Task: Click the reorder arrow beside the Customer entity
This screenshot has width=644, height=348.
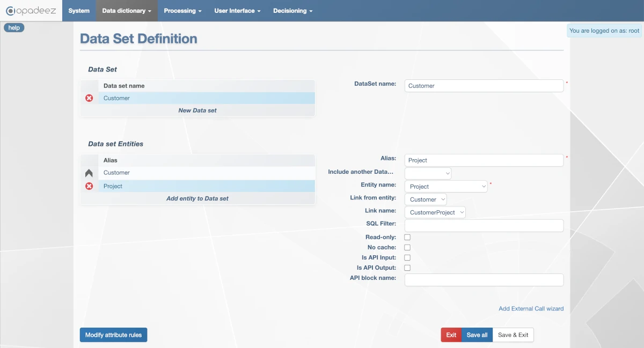Action: (x=89, y=172)
